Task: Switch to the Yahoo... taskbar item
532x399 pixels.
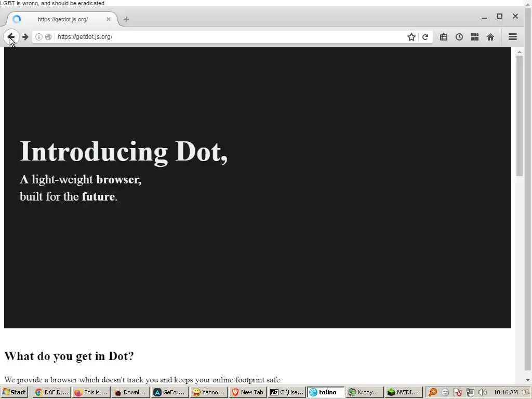Action: click(x=209, y=392)
